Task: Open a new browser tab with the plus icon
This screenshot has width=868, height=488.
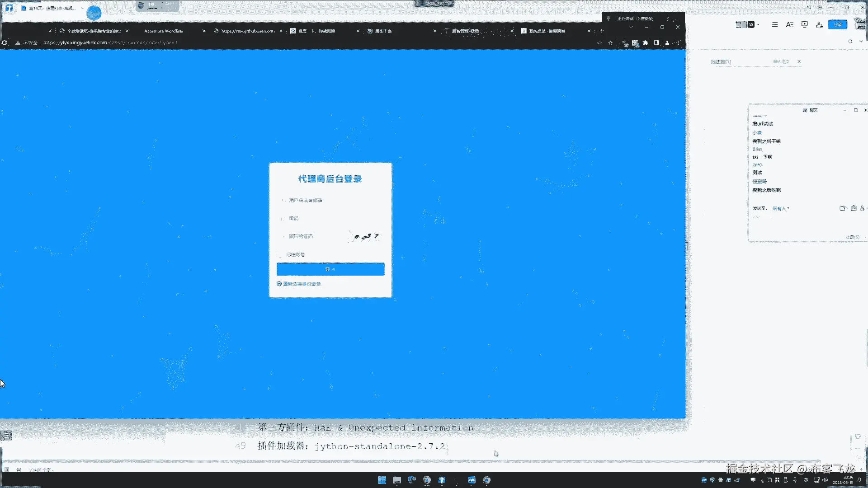Action: coord(602,31)
